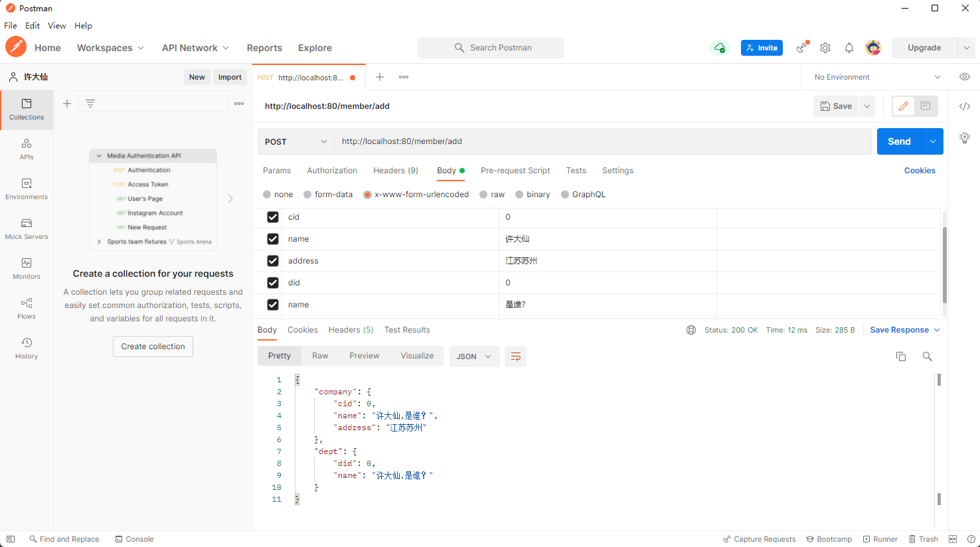
Task: Search within response body icon
Action: 928,356
